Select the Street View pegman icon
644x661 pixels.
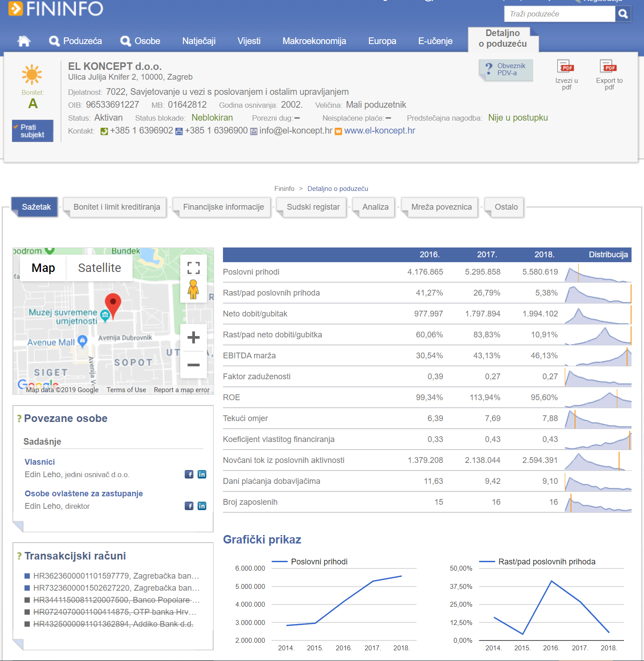(193, 289)
